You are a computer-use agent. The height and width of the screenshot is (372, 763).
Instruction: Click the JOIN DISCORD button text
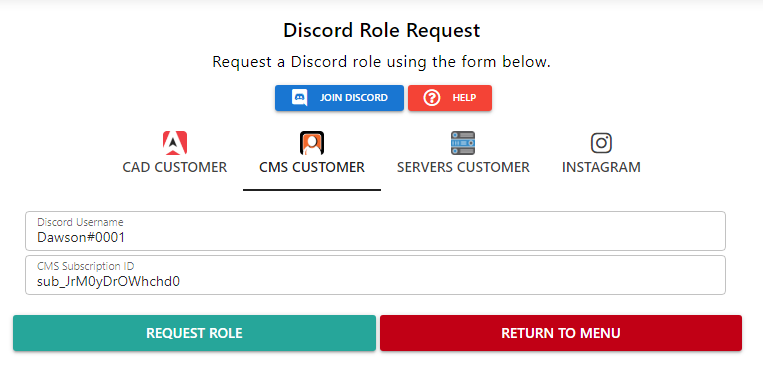pos(354,98)
